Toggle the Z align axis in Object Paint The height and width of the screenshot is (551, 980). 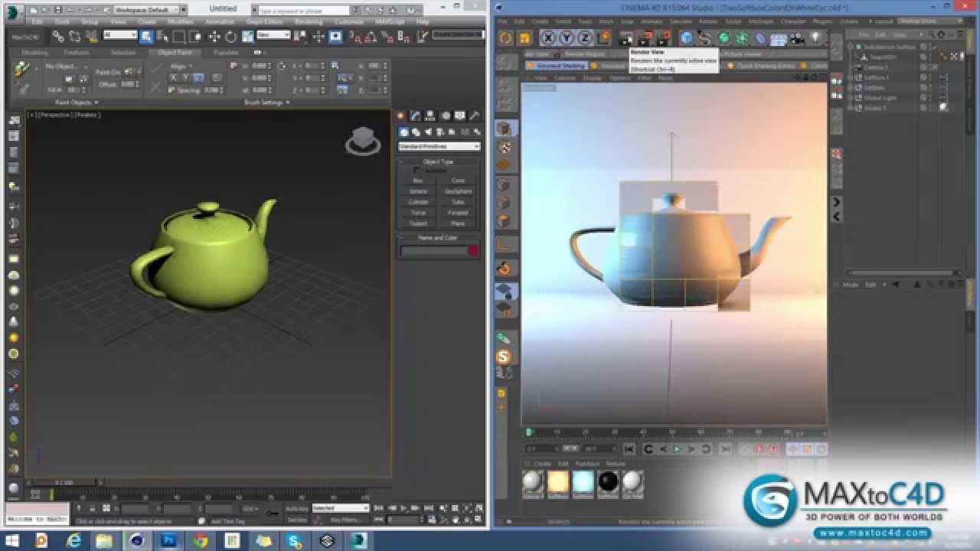click(x=198, y=77)
